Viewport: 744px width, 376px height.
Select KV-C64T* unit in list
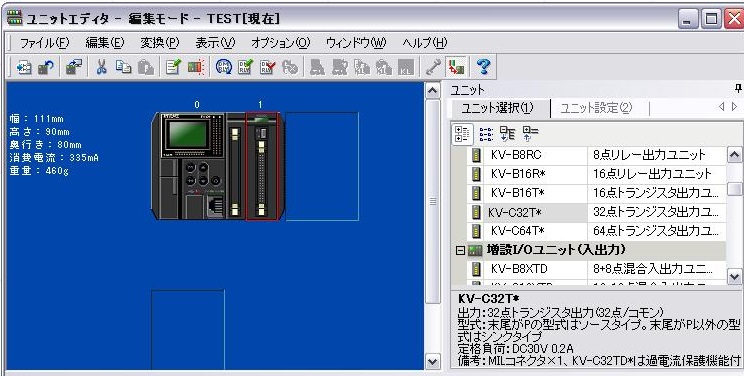596,231
